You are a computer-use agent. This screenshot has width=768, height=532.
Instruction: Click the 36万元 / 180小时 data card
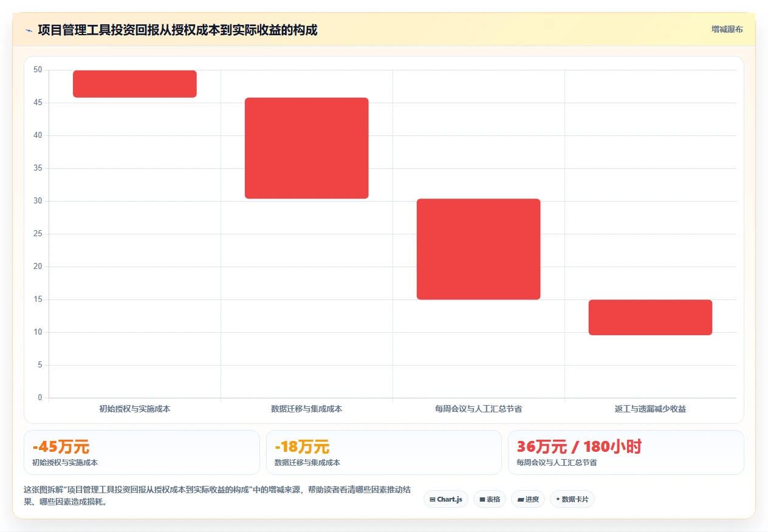(626, 452)
